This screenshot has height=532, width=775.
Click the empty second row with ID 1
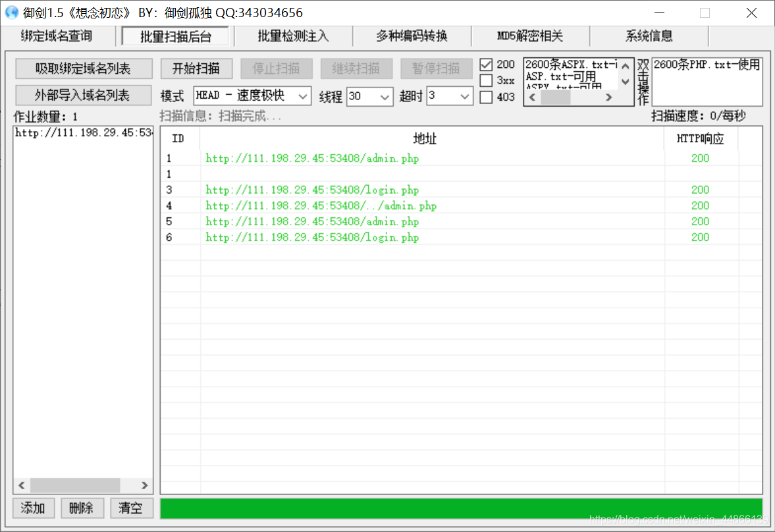[x=462, y=174]
